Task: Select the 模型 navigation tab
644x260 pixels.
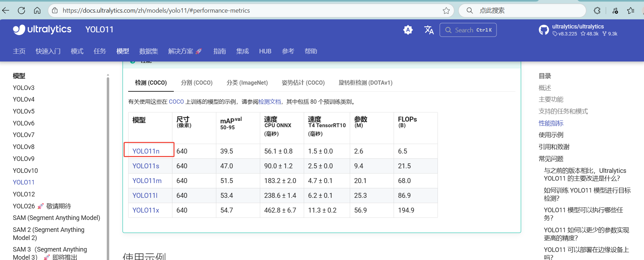Action: 123,51
